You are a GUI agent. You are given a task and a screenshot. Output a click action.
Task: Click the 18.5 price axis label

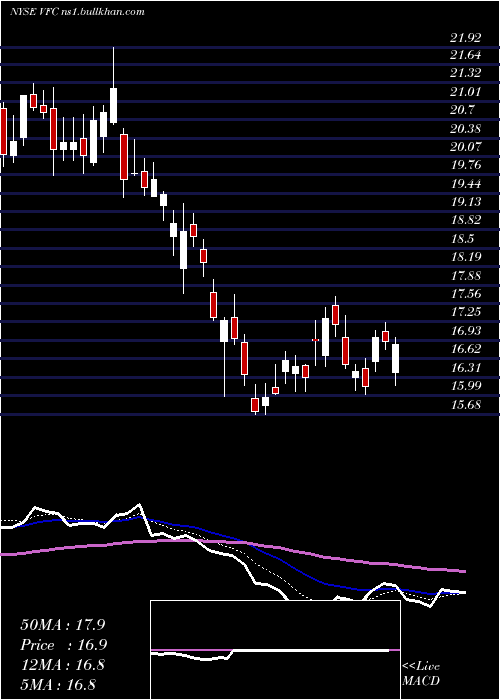462,239
